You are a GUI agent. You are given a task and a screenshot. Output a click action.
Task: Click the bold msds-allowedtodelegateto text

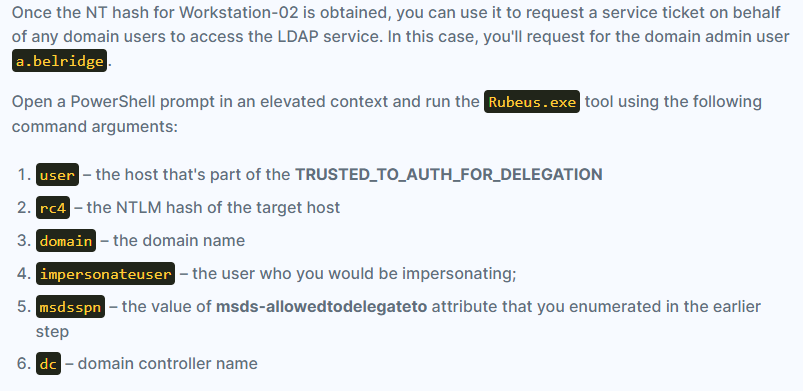coord(321,306)
